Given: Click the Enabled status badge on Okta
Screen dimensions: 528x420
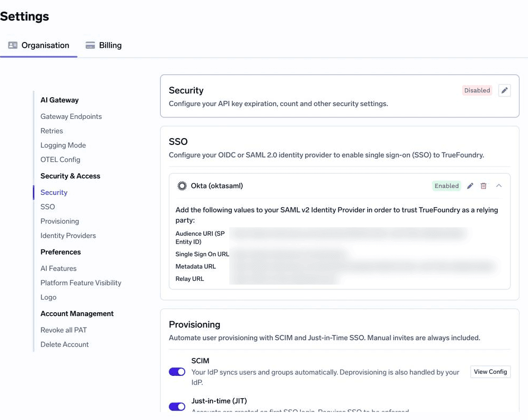Looking at the screenshot, I should point(446,186).
